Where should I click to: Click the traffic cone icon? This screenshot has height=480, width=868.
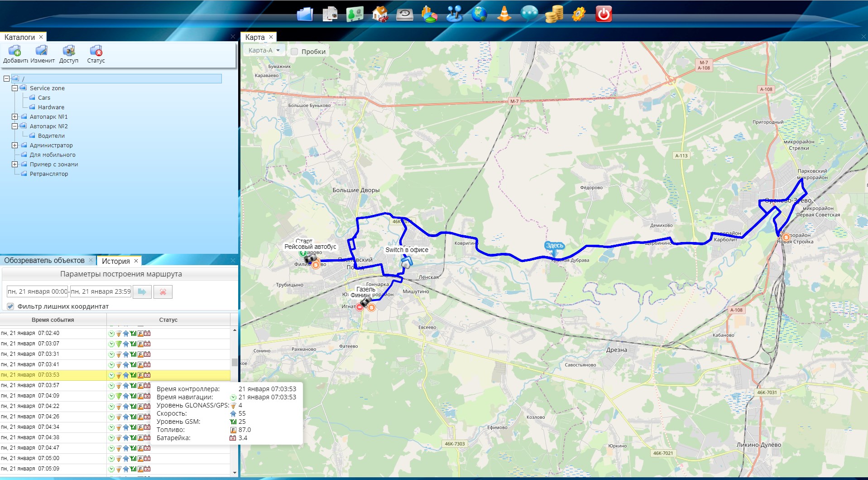(x=504, y=14)
